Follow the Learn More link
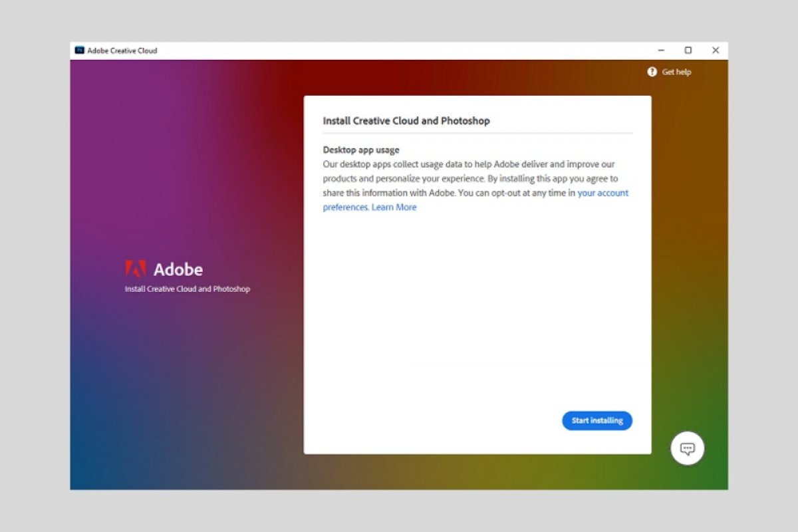This screenshot has width=798, height=532. pos(394,207)
